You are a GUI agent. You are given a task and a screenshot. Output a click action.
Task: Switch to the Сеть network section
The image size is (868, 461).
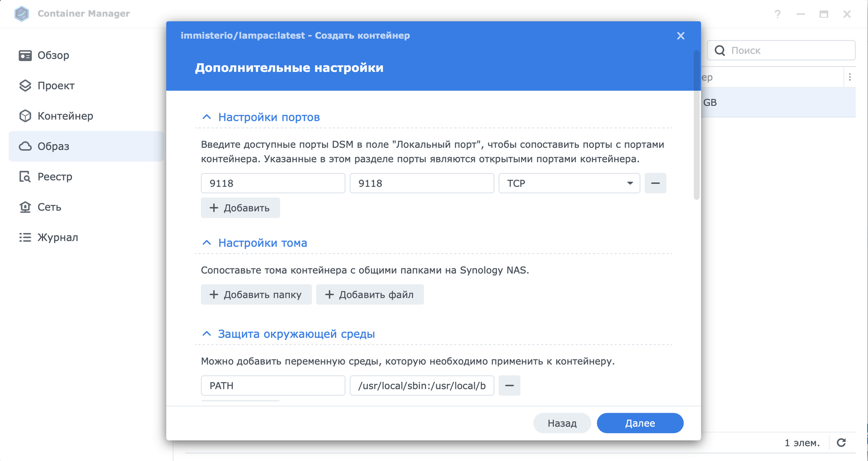pos(49,207)
